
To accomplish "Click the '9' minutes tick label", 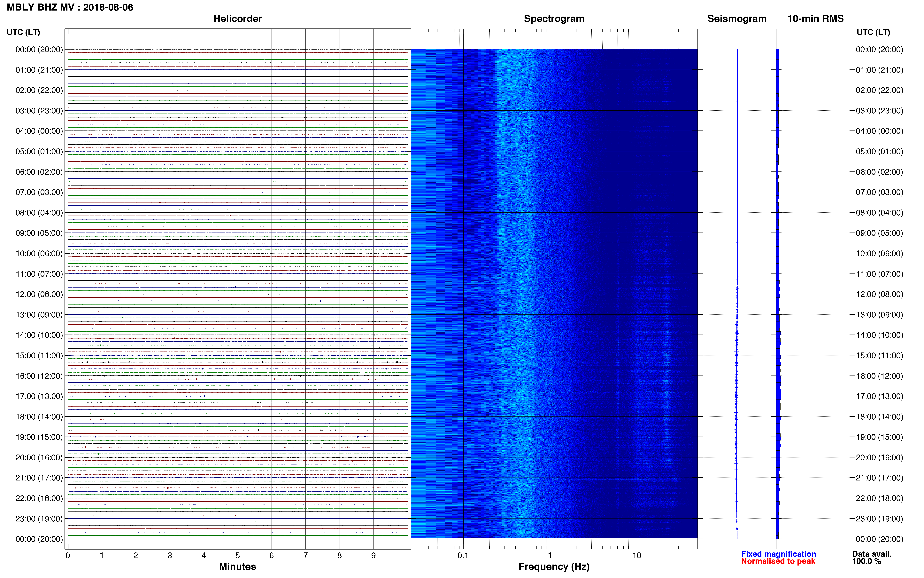I will [373, 555].
